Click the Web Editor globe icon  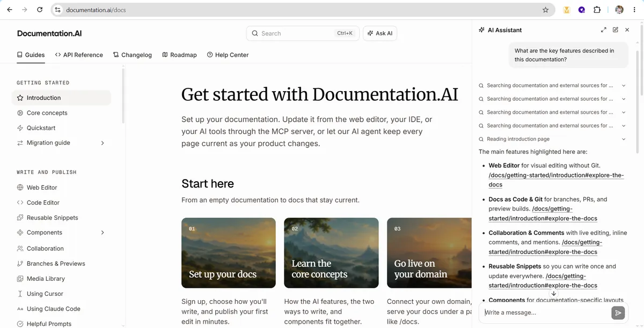pyautogui.click(x=20, y=188)
